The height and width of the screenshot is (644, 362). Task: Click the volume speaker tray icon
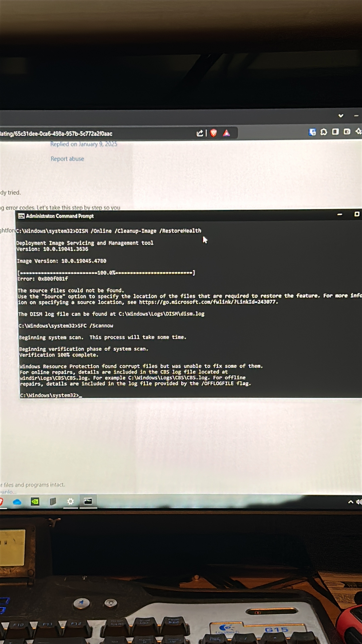tap(359, 502)
